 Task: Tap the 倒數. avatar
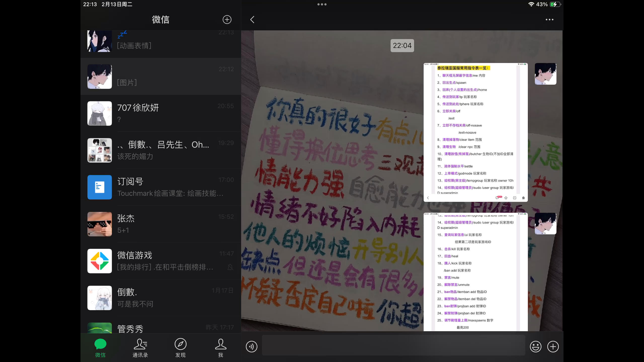(x=100, y=298)
